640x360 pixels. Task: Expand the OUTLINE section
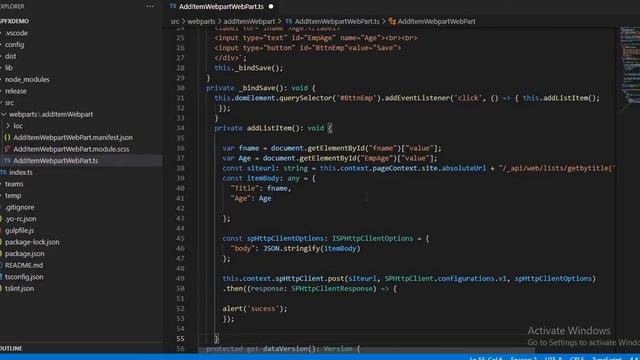[x=11, y=348]
